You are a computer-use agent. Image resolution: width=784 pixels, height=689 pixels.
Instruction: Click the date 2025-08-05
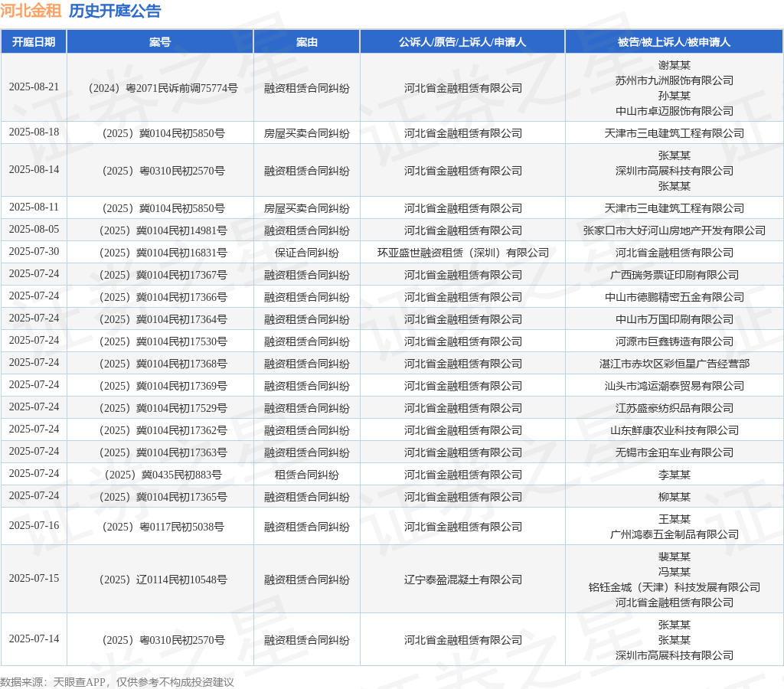click(x=34, y=229)
